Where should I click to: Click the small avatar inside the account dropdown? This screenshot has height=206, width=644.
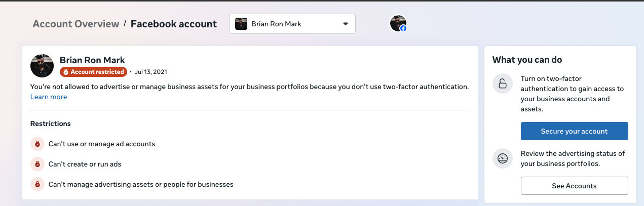click(x=241, y=24)
